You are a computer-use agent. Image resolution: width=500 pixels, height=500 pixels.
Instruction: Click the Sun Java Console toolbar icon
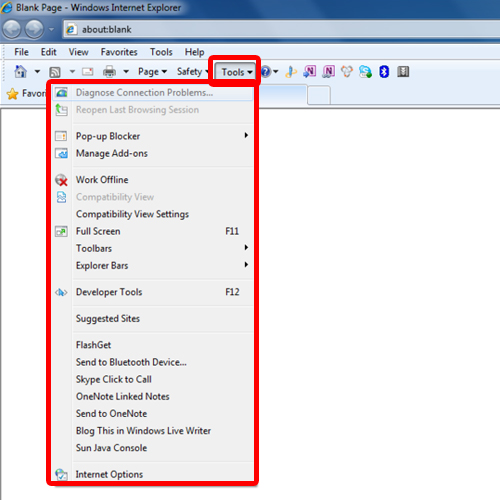pos(403,71)
